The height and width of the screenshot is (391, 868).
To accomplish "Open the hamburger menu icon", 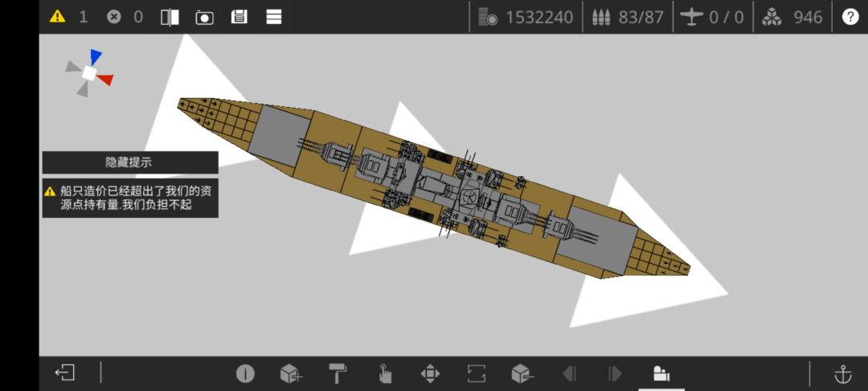I will click(274, 17).
